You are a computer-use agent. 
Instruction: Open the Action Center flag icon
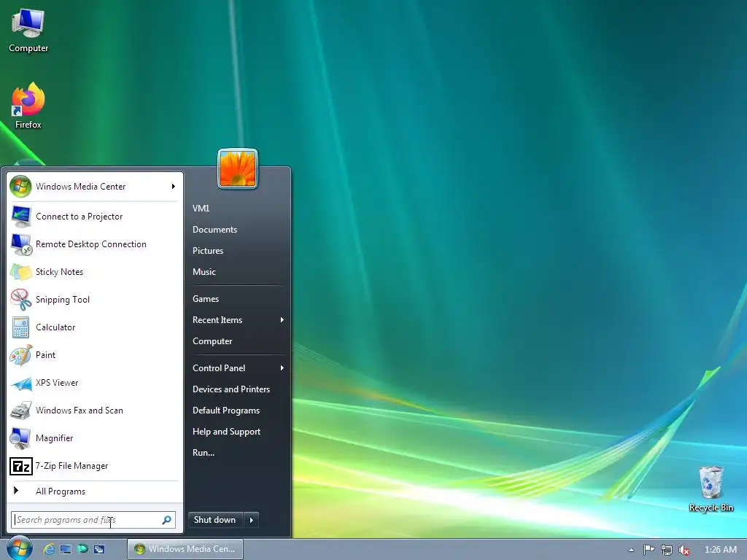(649, 550)
